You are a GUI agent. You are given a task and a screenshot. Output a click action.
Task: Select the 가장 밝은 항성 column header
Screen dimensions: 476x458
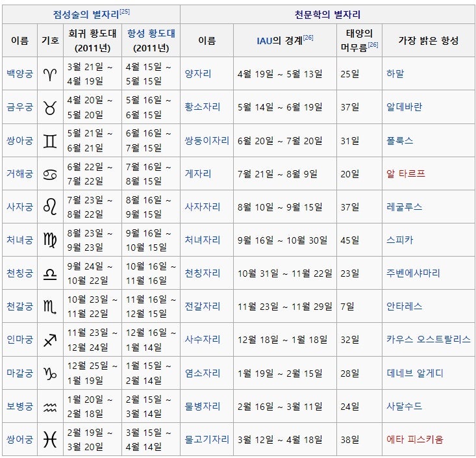point(429,41)
